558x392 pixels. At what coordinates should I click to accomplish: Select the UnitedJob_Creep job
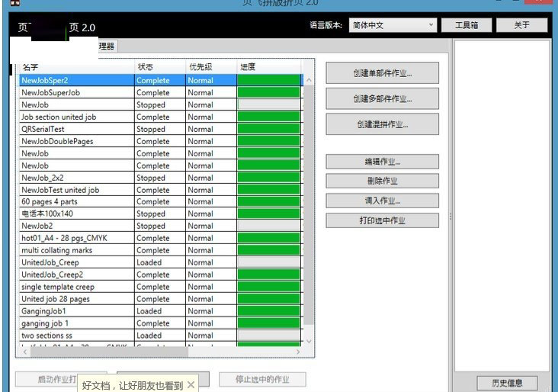tap(160, 262)
